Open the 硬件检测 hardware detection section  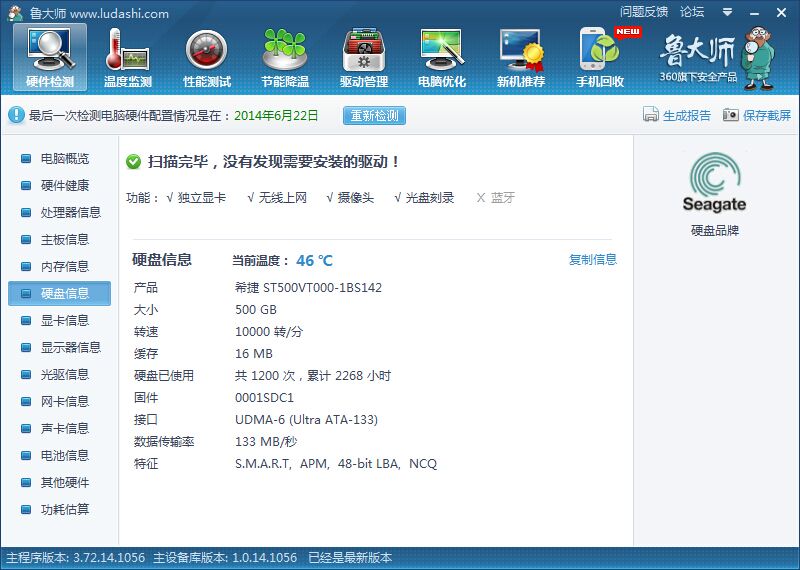click(x=49, y=57)
